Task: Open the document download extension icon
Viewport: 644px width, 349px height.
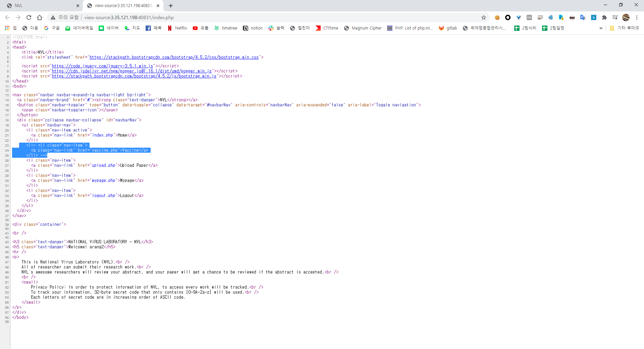Action: [561, 17]
